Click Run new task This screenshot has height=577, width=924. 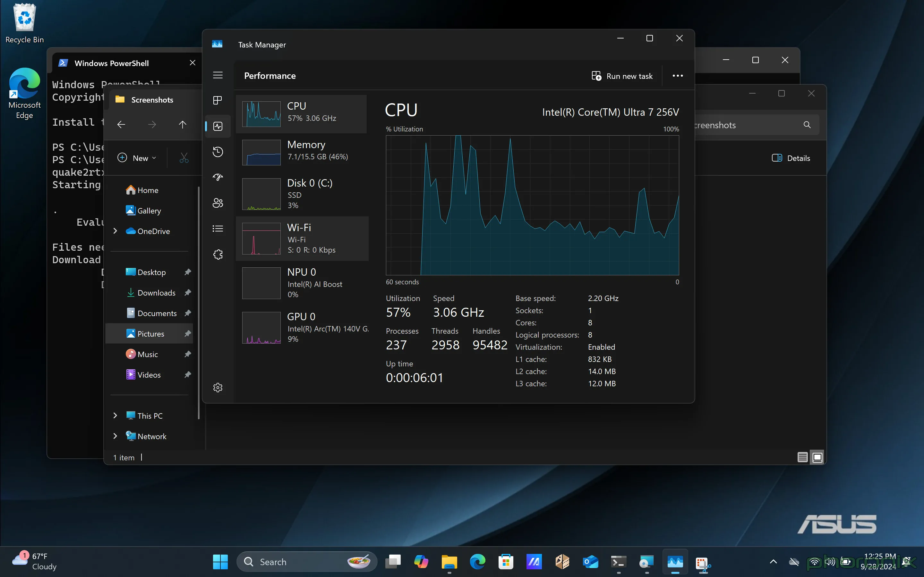622,76
